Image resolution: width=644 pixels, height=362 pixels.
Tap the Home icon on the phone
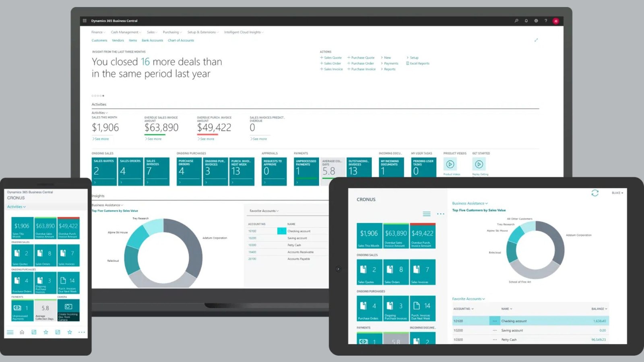pos(22,332)
